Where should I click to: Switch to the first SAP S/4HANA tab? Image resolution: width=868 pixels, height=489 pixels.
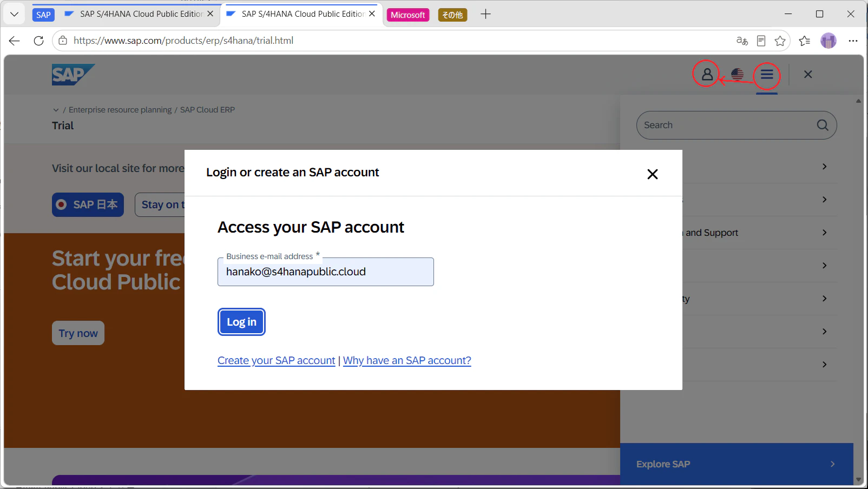[x=141, y=14]
